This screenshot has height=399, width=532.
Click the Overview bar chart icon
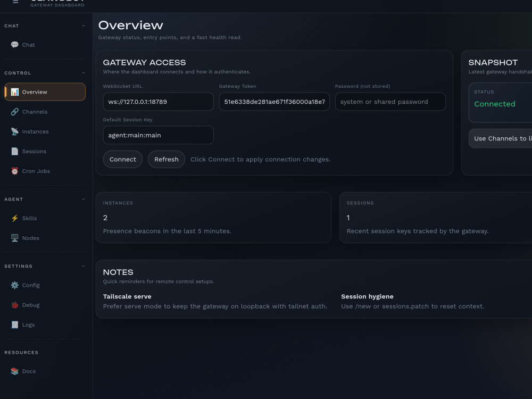[14, 92]
